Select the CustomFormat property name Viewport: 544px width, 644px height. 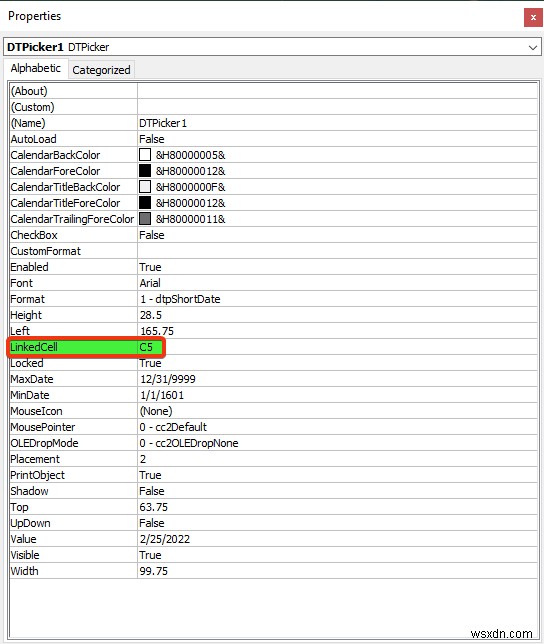46,251
